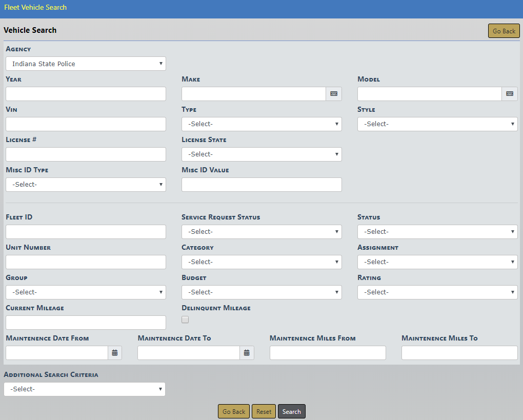Open the Maintenence Date To calendar picker
The image size is (523, 420).
pos(247,353)
